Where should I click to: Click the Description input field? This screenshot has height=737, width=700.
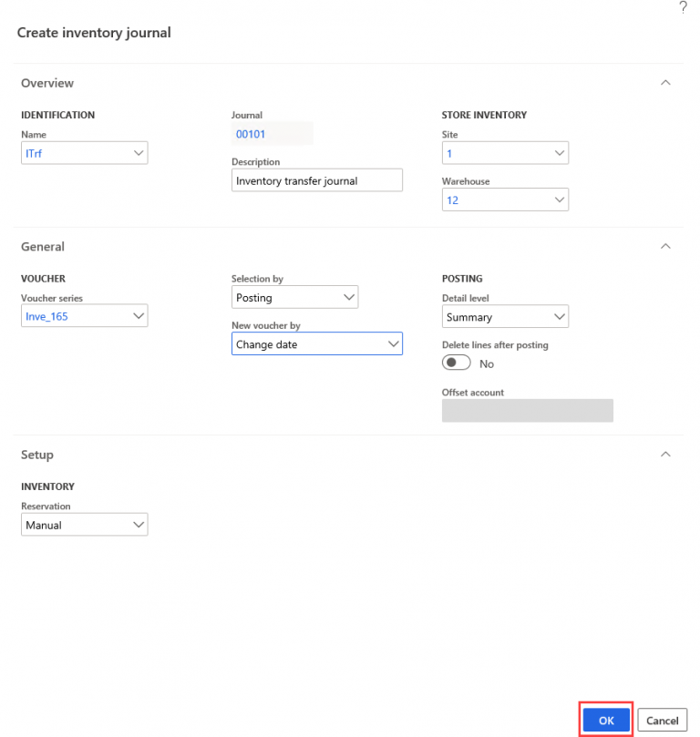tap(316, 179)
